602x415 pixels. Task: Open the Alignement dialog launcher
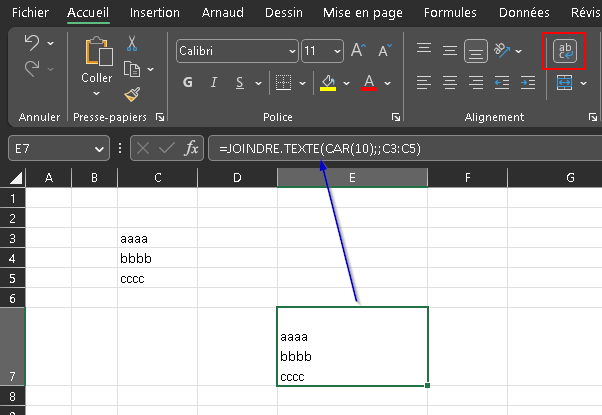tap(593, 117)
